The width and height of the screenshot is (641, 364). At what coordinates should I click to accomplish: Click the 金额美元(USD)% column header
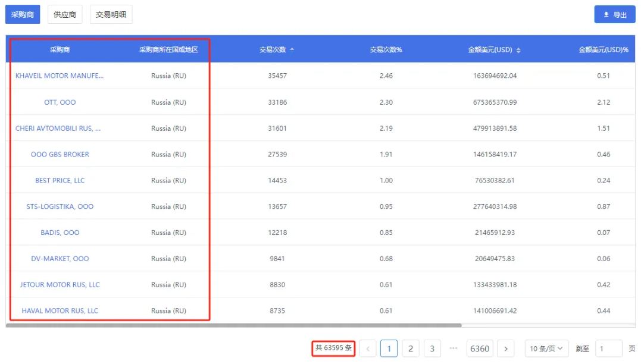click(604, 49)
